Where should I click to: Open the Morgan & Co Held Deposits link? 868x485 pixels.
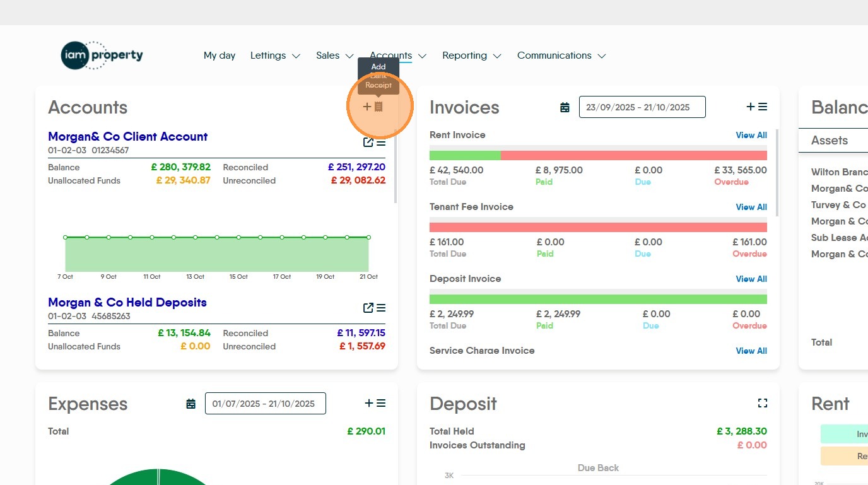point(127,303)
